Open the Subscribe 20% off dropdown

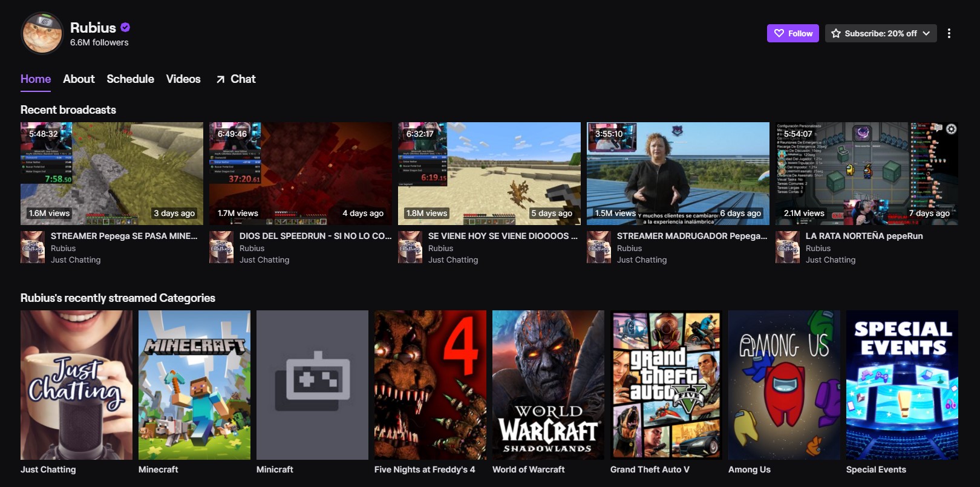pyautogui.click(x=881, y=33)
